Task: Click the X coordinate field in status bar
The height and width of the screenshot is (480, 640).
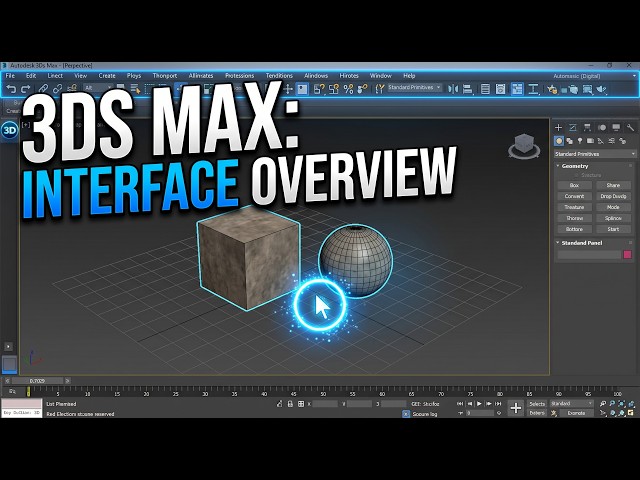Action: (x=325, y=404)
